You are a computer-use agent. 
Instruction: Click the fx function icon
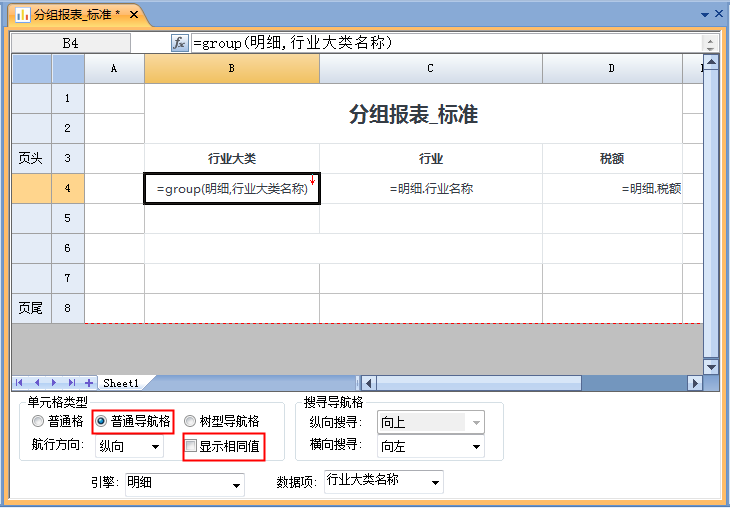click(x=180, y=43)
